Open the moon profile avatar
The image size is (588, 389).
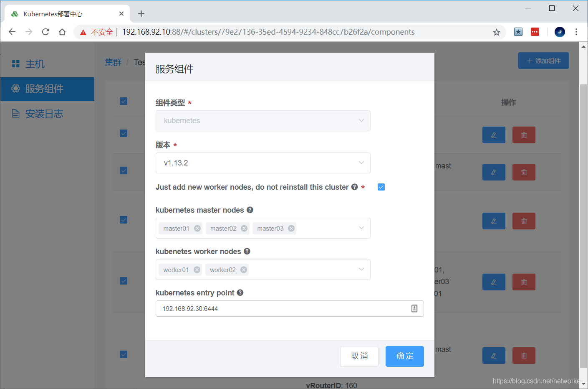[x=560, y=32]
